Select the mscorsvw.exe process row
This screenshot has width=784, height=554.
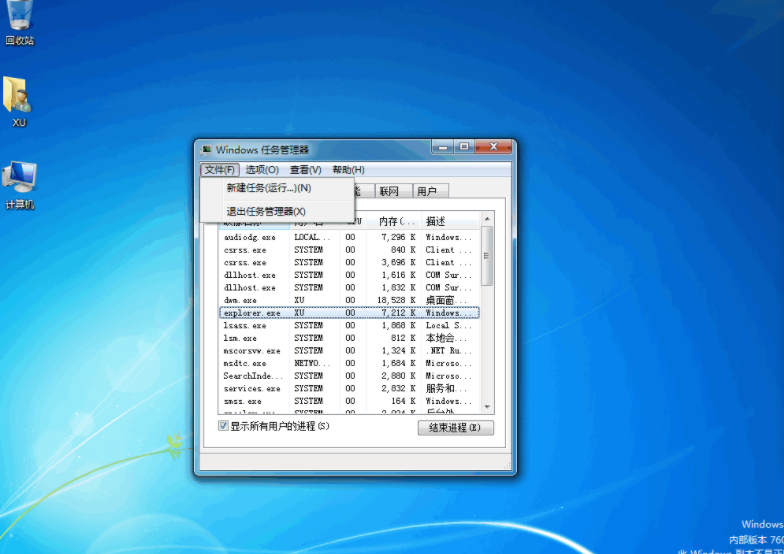point(350,350)
